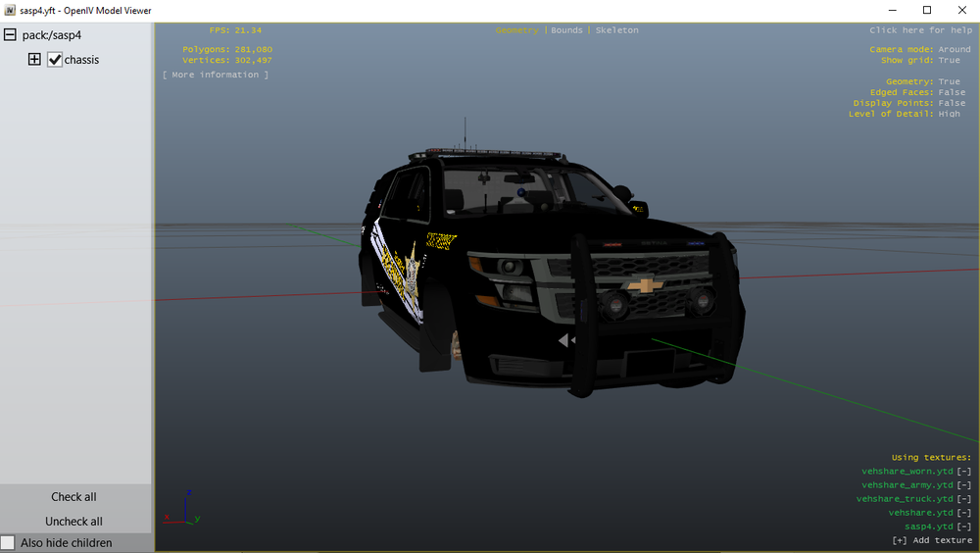Switch to the Geometry view tab

[x=516, y=30]
